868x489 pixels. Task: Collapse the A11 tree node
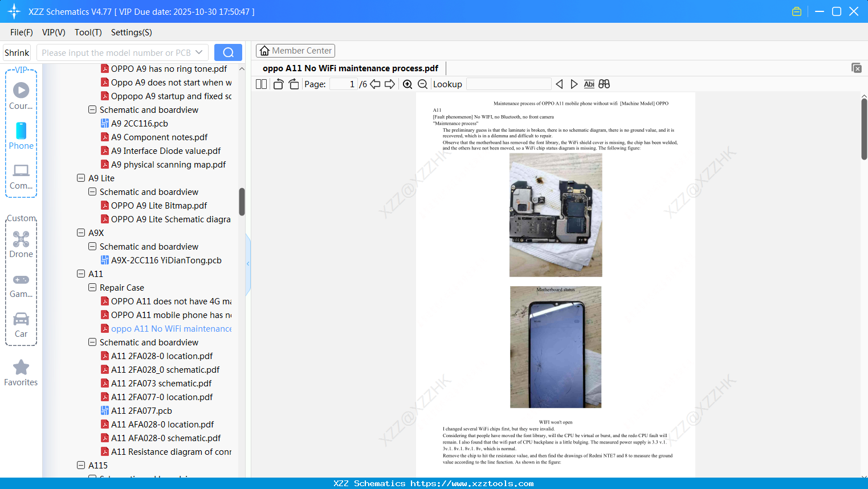click(x=81, y=274)
